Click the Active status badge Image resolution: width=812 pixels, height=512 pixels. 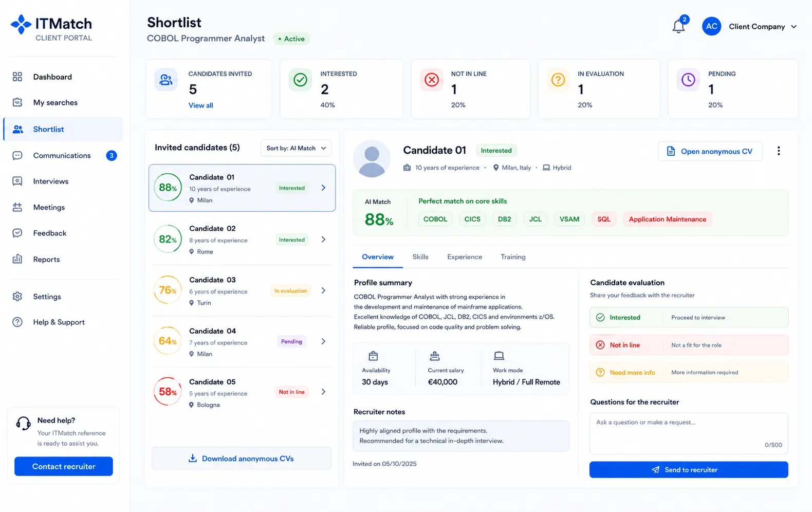(x=292, y=39)
